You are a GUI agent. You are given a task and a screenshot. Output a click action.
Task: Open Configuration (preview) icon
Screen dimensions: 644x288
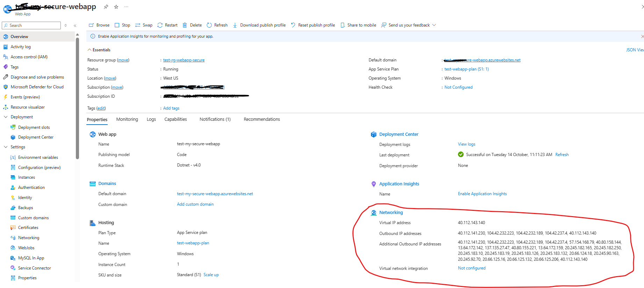coord(13,168)
